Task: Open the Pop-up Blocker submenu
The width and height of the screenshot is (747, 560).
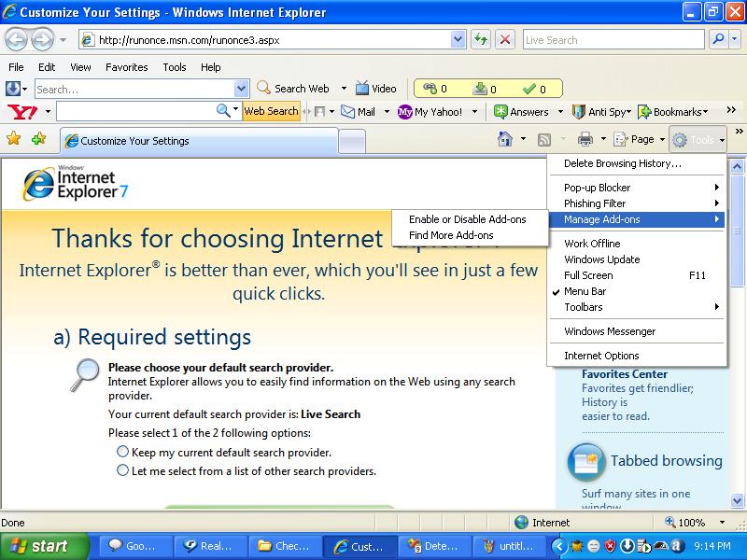Action: (x=637, y=188)
